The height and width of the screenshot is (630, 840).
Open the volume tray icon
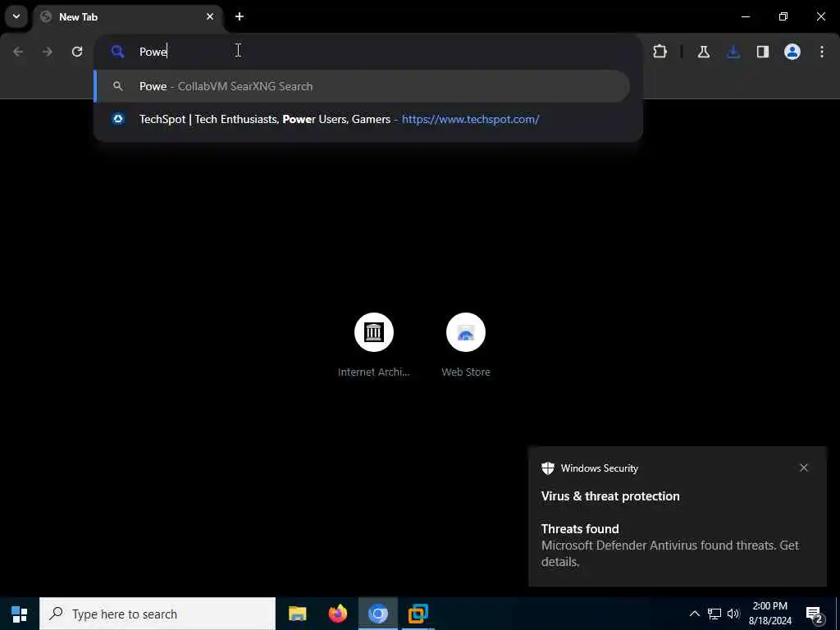click(733, 614)
